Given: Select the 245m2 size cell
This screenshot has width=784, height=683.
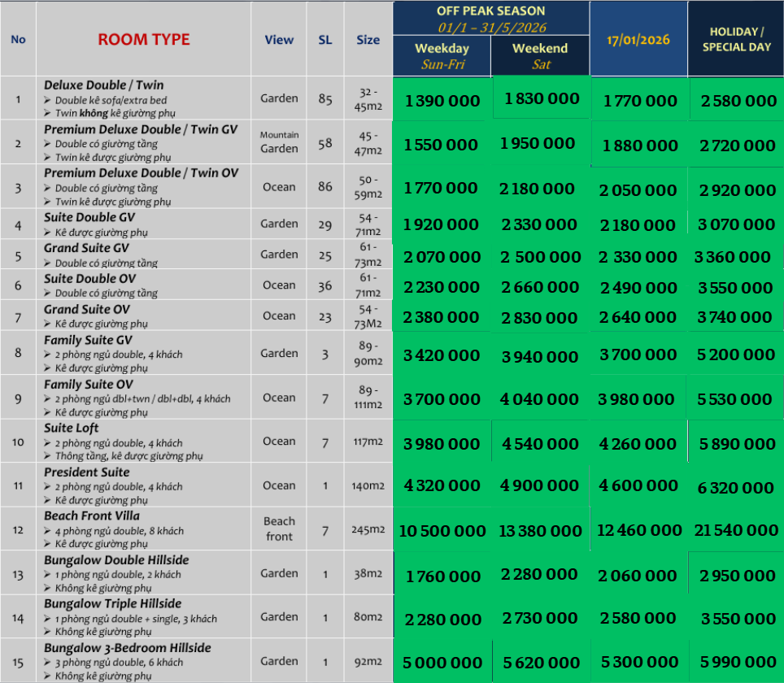Looking at the screenshot, I should pyautogui.click(x=368, y=529).
